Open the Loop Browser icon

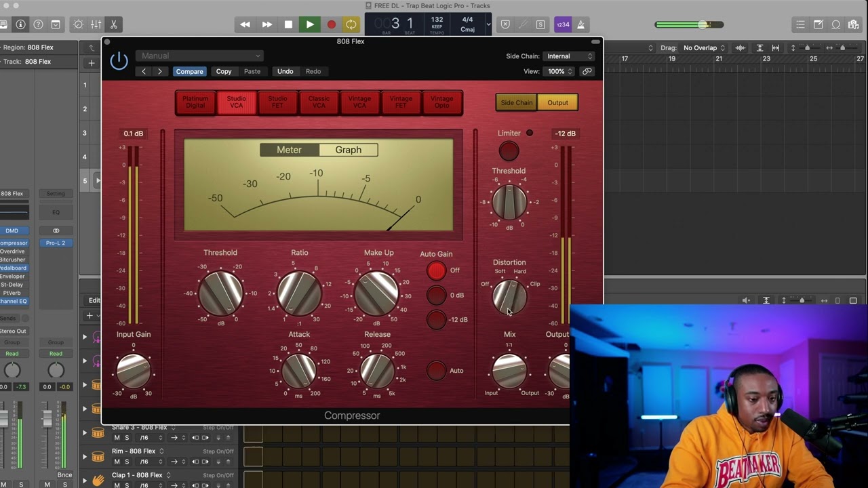(x=836, y=24)
